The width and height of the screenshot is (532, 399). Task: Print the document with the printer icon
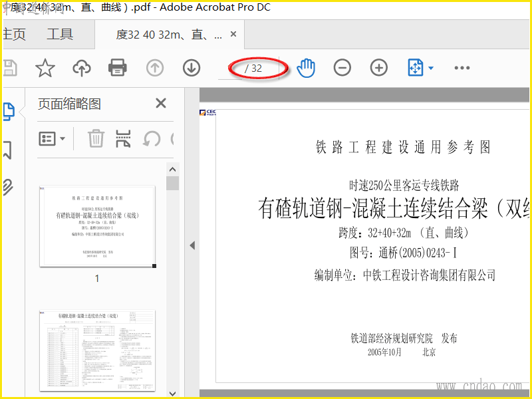(x=118, y=68)
